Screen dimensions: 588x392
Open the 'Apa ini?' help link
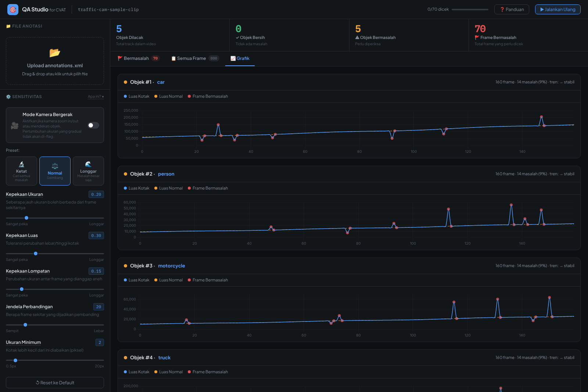96,97
